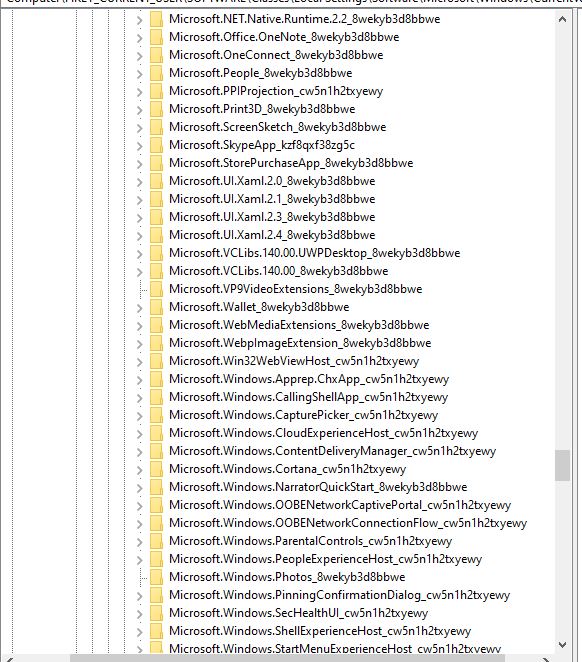582x662 pixels.
Task: Click folder icon of Microsoft.UI.Xaml.2.3_8wekyb3d8bbwe
Action: (156, 217)
